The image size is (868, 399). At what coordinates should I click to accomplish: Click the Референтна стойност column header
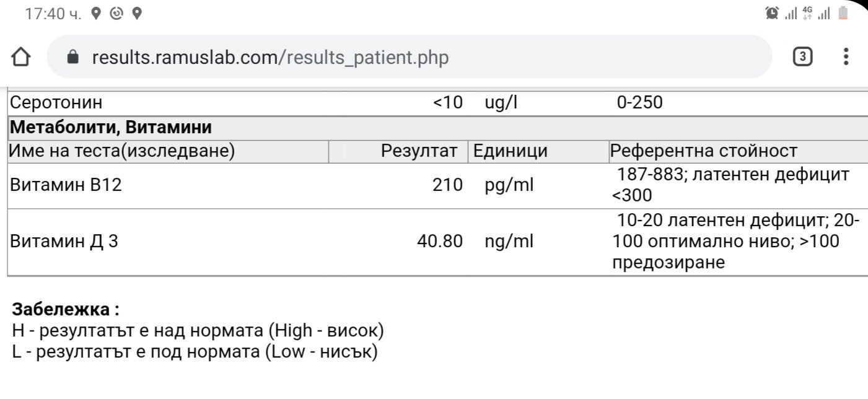pyautogui.click(x=704, y=151)
